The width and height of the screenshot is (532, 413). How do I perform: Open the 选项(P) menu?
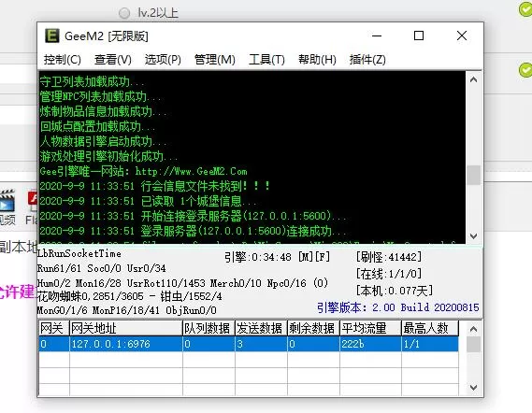pyautogui.click(x=163, y=60)
